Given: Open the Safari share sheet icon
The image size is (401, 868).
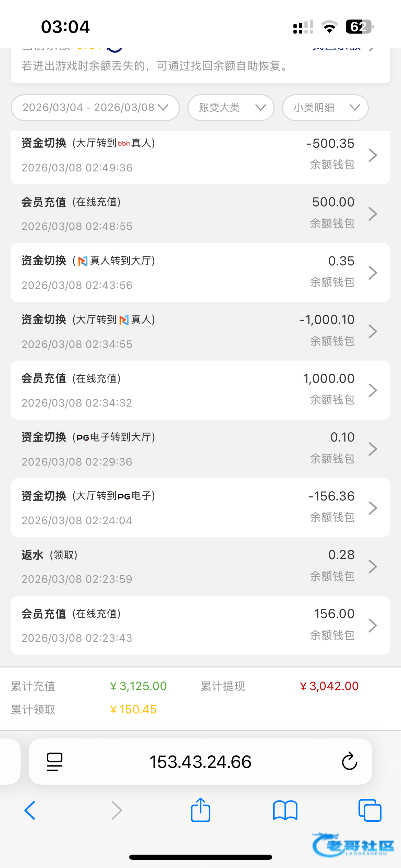Looking at the screenshot, I should click(200, 810).
